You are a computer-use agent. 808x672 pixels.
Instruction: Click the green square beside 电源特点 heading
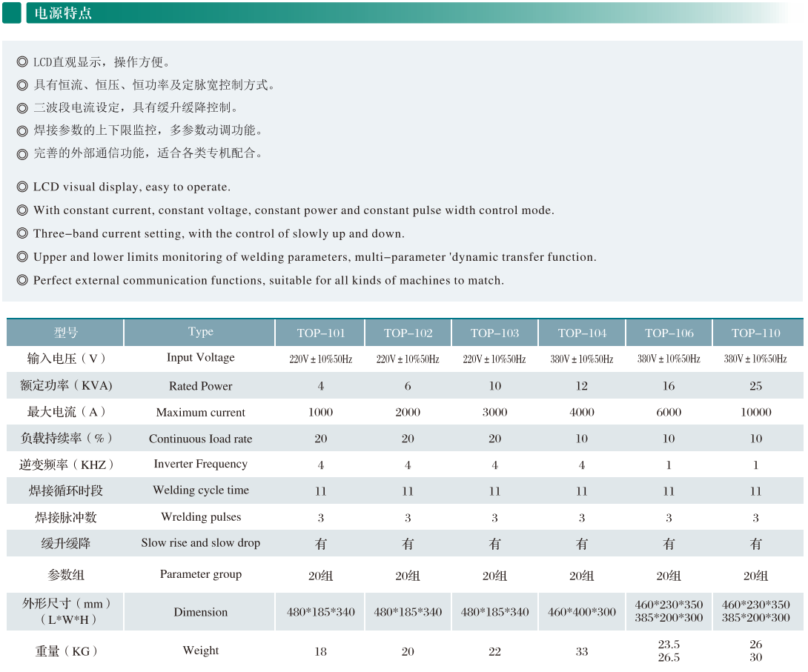12,13
